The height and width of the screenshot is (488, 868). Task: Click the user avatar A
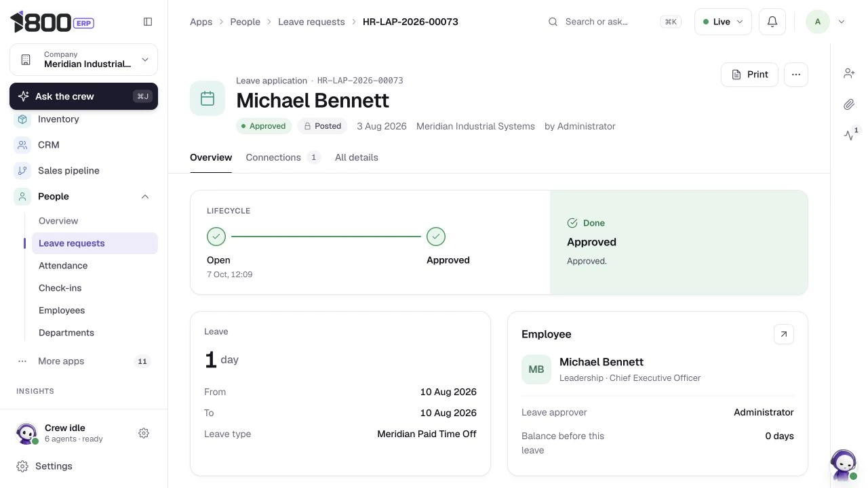tap(817, 22)
